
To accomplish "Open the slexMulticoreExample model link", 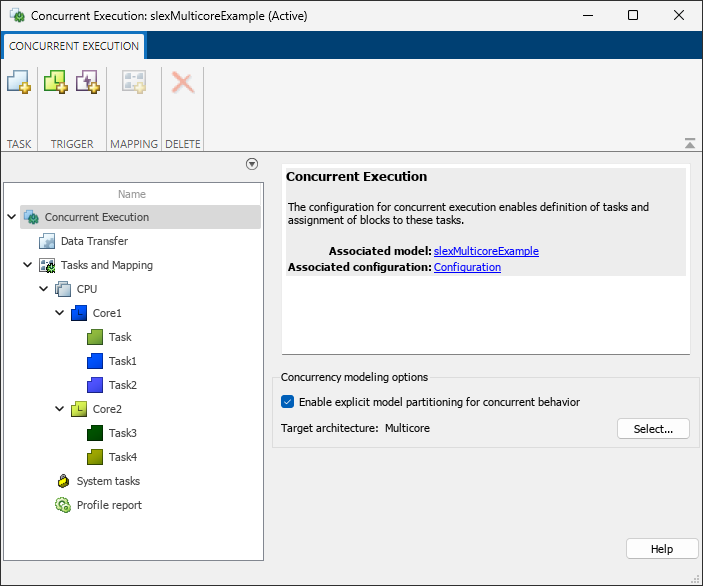I will point(486,251).
